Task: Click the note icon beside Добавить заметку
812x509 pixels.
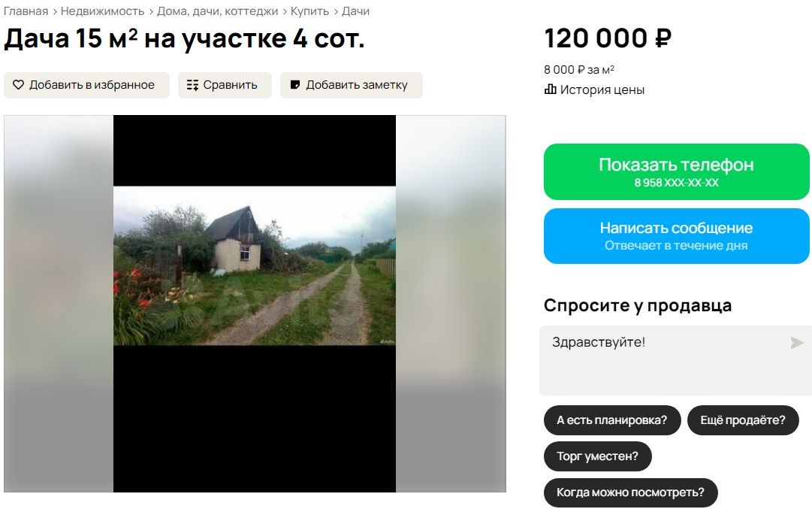Action: click(295, 84)
